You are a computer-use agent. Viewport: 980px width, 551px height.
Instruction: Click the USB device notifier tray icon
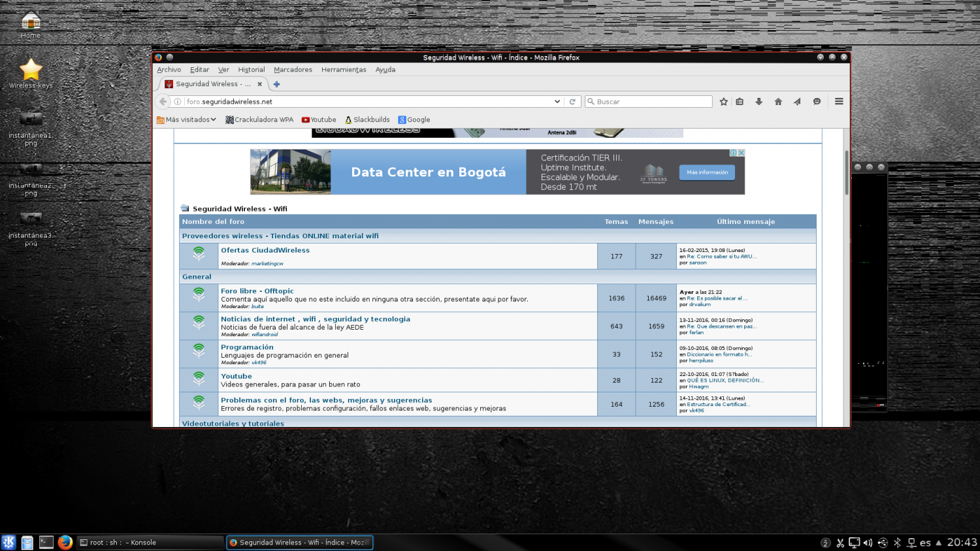click(883, 543)
